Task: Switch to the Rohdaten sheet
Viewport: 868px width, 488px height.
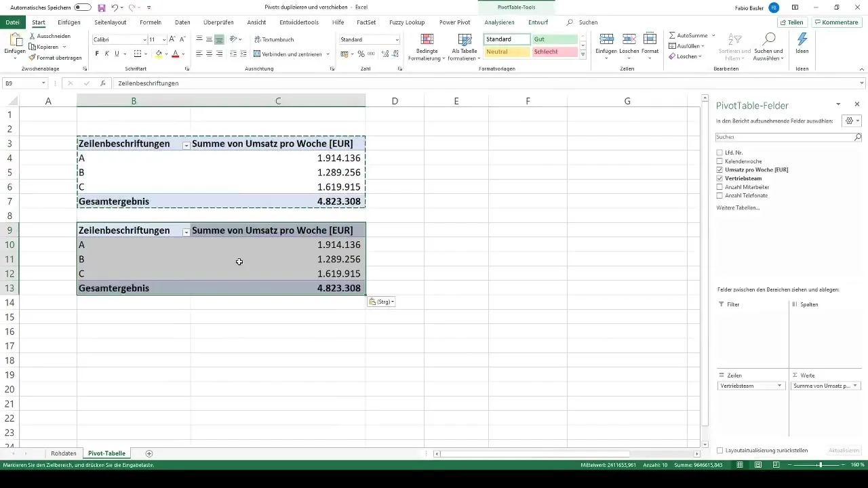Action: point(64,453)
